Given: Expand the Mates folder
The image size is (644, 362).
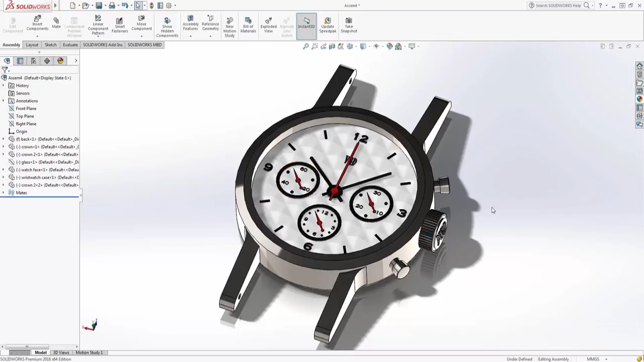Looking at the screenshot, I should pyautogui.click(x=4, y=193).
